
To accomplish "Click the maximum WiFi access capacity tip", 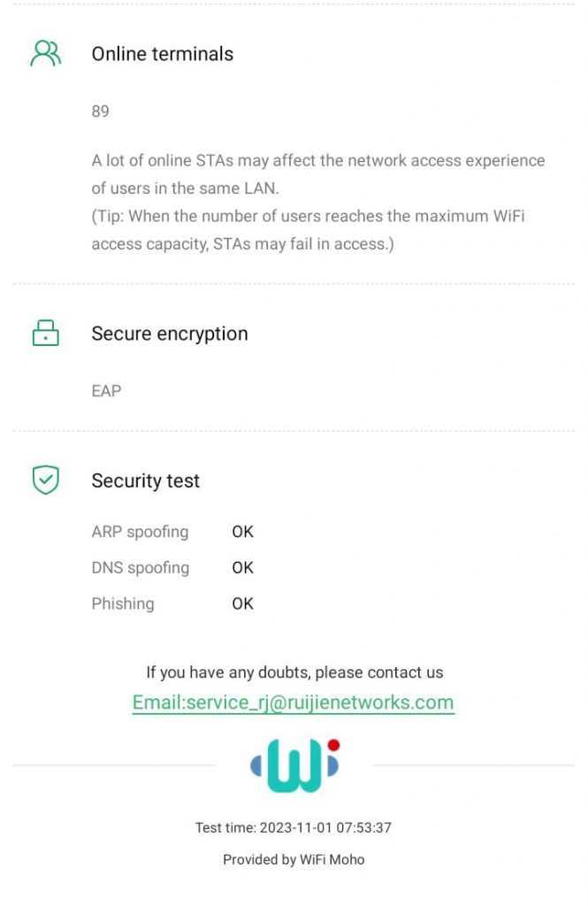I will tap(309, 229).
